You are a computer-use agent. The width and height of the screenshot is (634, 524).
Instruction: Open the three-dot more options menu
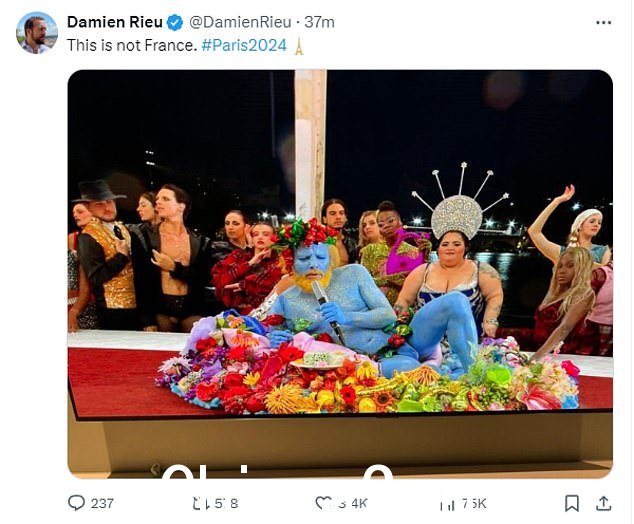coord(604,22)
